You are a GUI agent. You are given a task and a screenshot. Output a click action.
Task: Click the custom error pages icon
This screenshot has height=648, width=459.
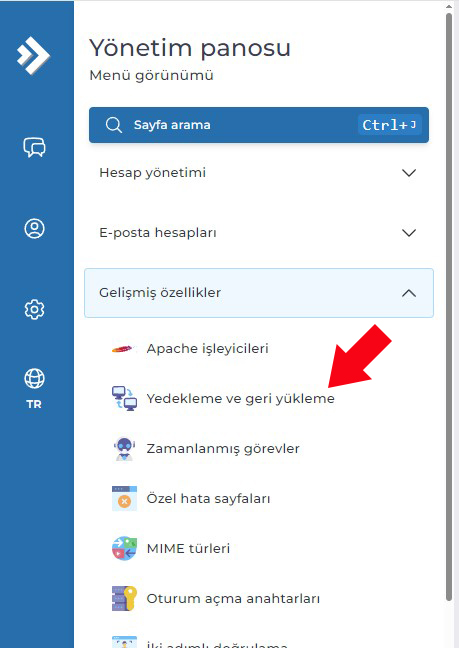coord(124,498)
